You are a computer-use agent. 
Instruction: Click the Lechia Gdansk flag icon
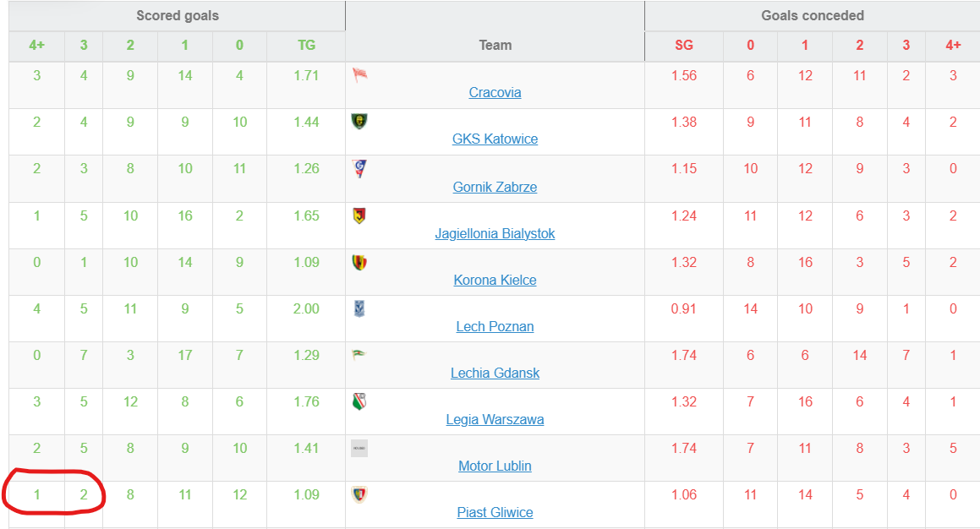(x=359, y=355)
